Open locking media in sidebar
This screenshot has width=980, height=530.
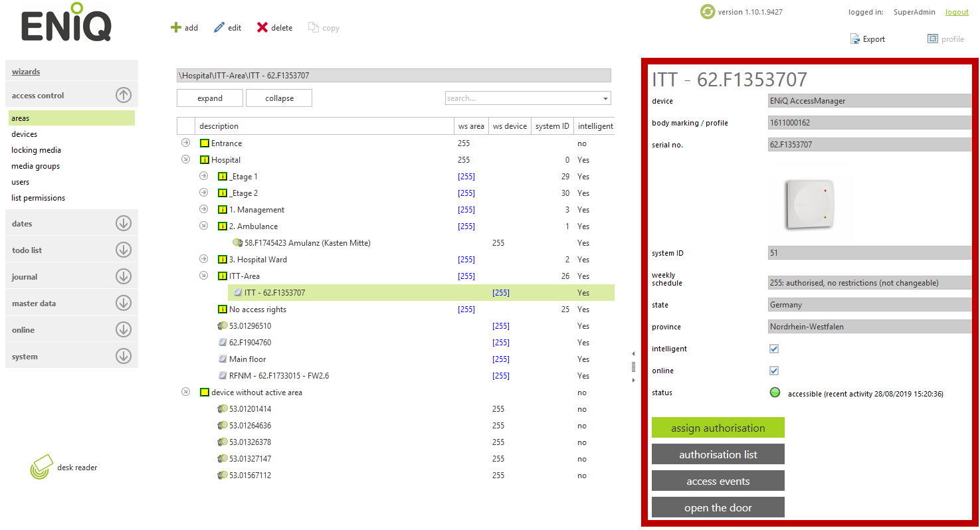click(36, 150)
